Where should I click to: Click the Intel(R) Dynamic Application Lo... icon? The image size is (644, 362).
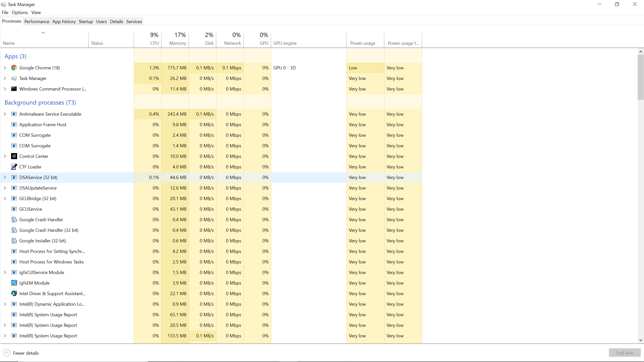[14, 304]
